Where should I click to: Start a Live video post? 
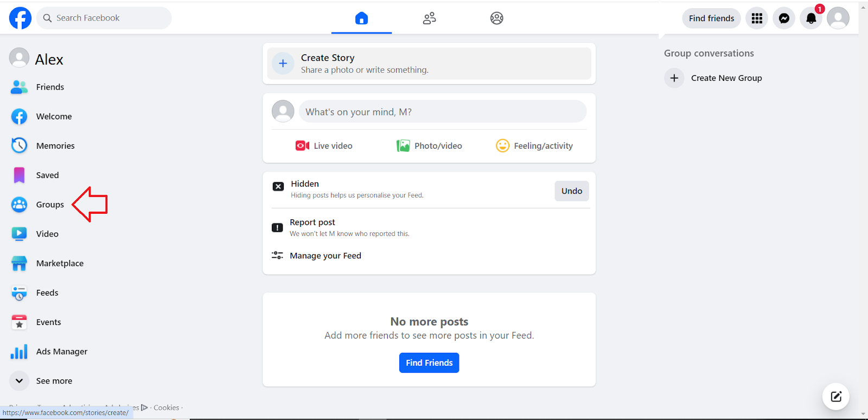tap(324, 145)
